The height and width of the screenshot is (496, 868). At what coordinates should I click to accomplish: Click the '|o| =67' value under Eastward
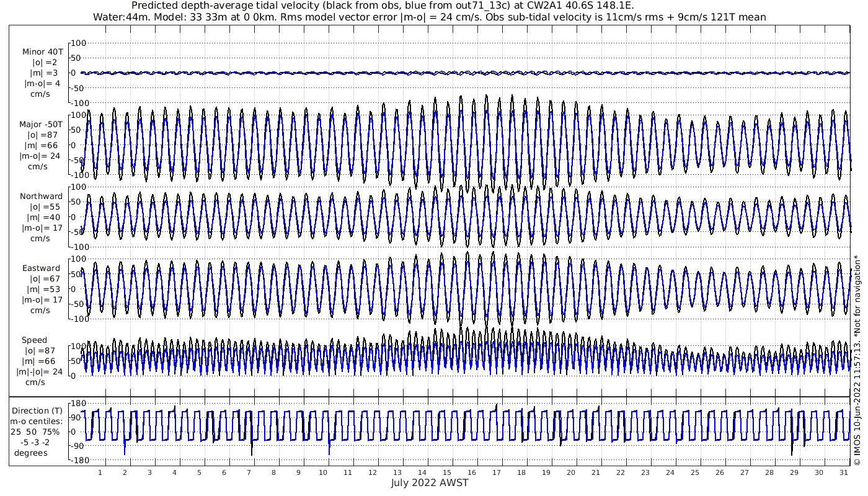click(x=44, y=279)
